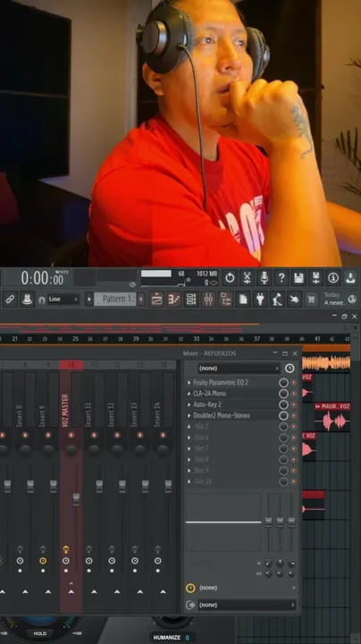This screenshot has height=644, width=361.
Task: Select the Insert 11 mixer track
Action: pyautogui.click(x=94, y=414)
